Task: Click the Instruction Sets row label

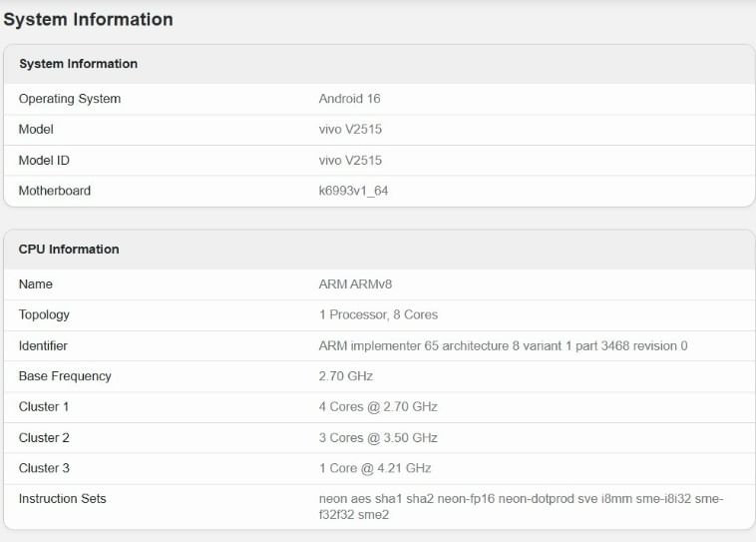Action: pyautogui.click(x=62, y=498)
